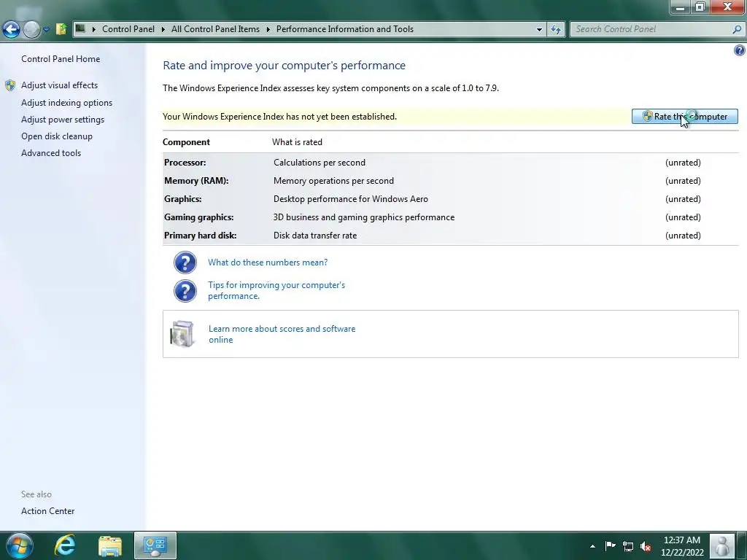Select Performance Information and Tools breadcrumb

point(345,29)
